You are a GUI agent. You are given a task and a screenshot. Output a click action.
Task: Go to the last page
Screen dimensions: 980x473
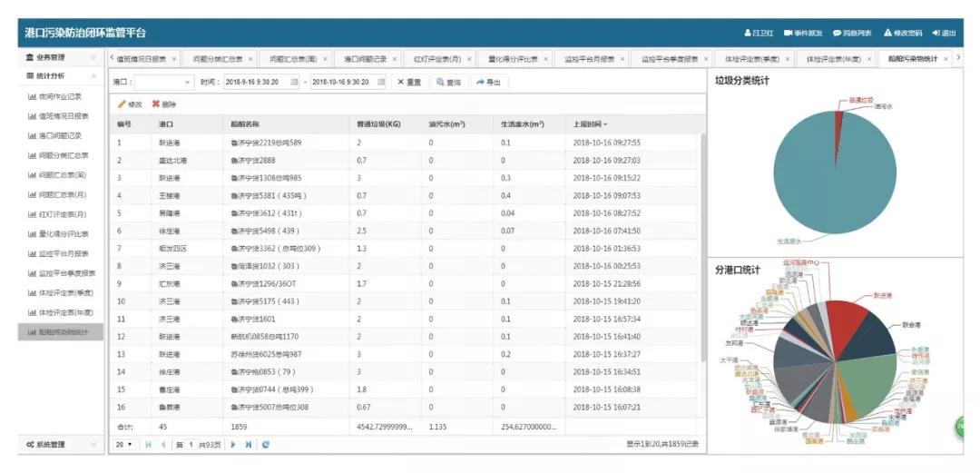click(248, 445)
